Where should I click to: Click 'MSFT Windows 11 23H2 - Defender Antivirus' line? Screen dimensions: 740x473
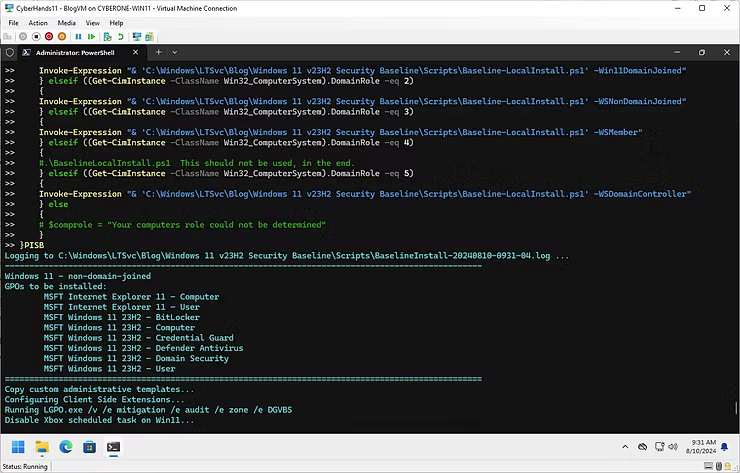click(143, 348)
